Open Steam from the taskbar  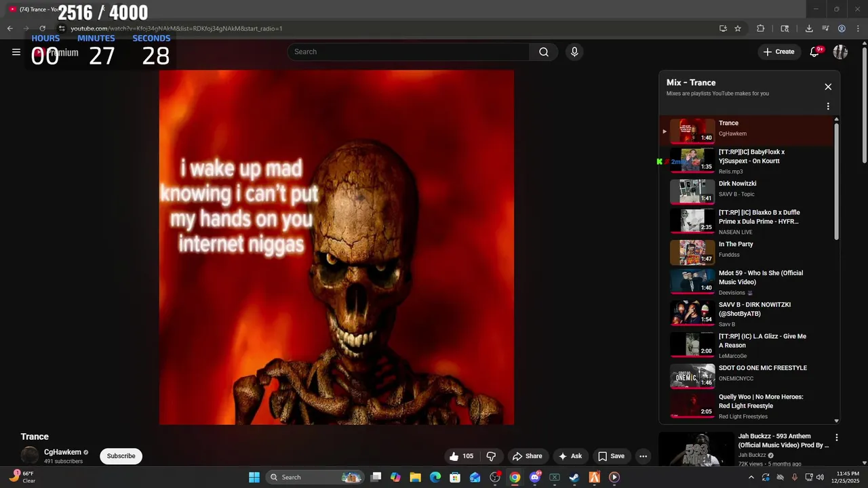[x=574, y=477]
